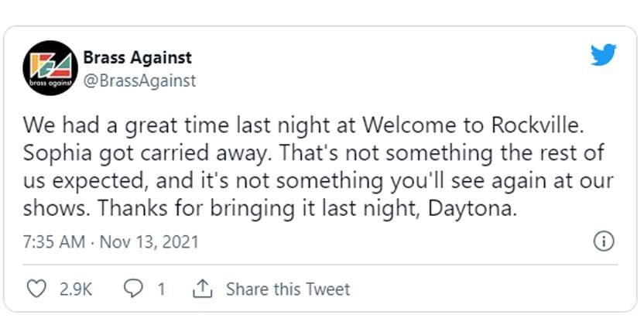Click the "brass against" text inside the avatar
Screen dimensions: 644x325
(50, 82)
